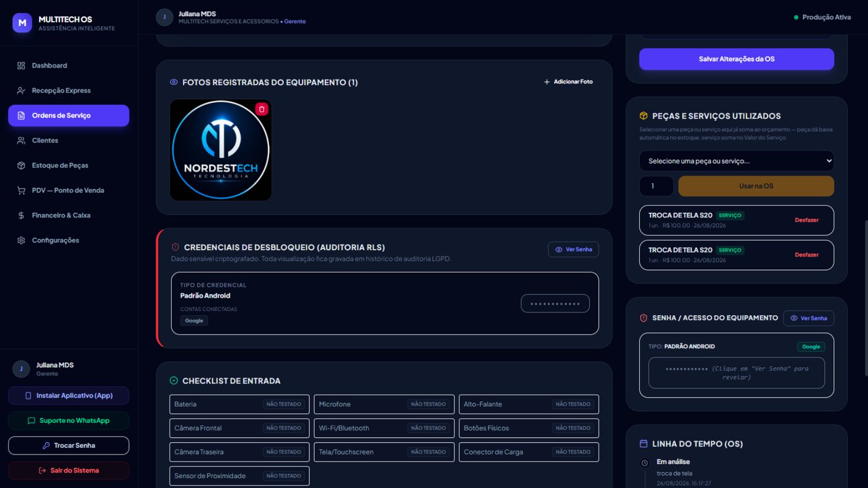The image size is (868, 488).
Task: Click the green Google badge in equipment access
Action: [x=811, y=347]
